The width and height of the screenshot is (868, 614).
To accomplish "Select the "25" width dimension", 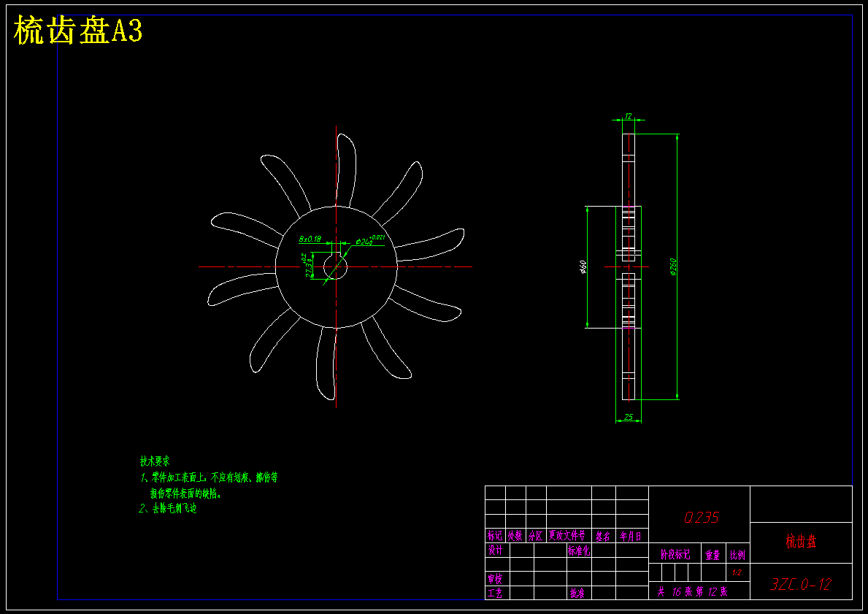I will 629,416.
